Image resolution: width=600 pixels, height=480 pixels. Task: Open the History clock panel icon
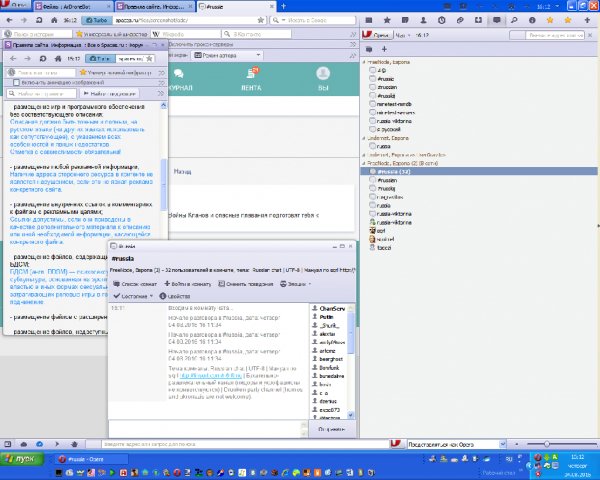(x=442, y=20)
